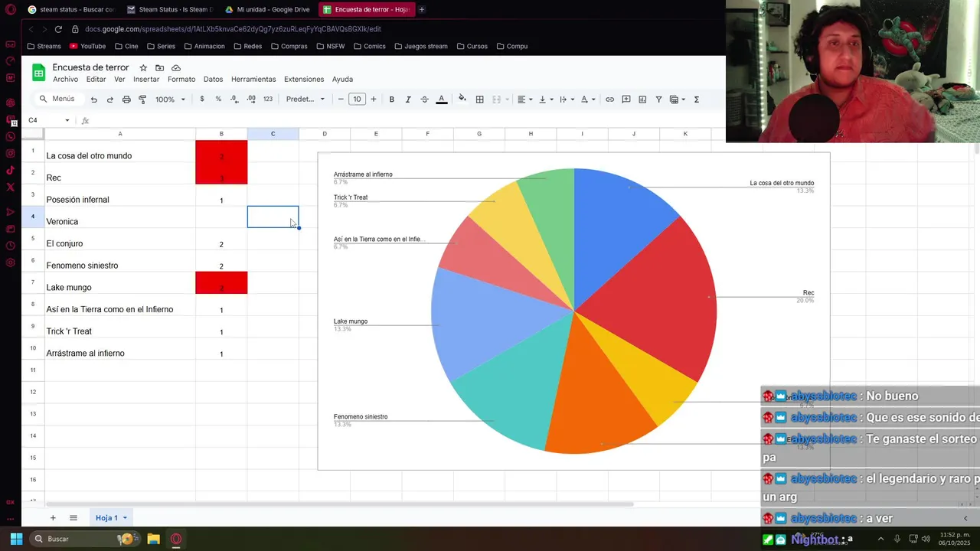The height and width of the screenshot is (551, 980).
Task: Click increase decimal places icon
Action: pos(251,99)
